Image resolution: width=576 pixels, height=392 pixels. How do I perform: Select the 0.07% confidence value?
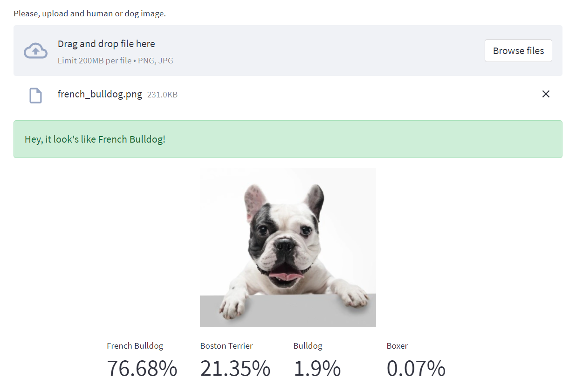click(416, 368)
